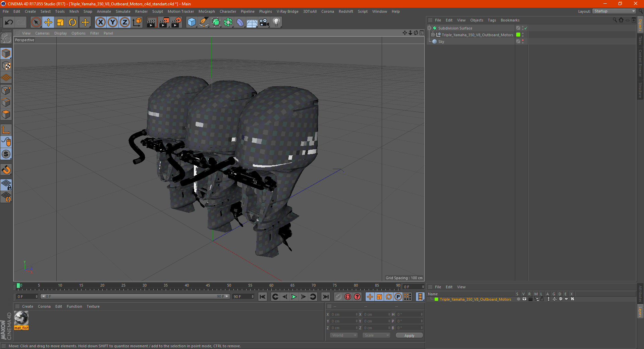The height and width of the screenshot is (349, 644).
Task: Add a Subdivision Surface generator
Action: tap(216, 22)
